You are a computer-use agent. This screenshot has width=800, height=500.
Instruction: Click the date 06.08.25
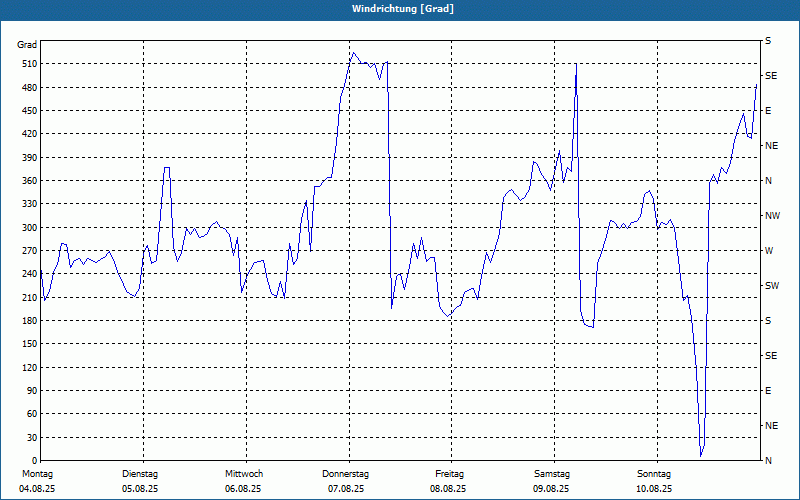coord(243,489)
